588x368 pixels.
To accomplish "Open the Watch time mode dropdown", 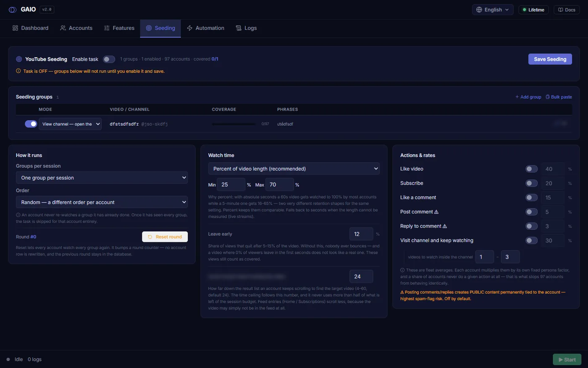I will tap(294, 169).
